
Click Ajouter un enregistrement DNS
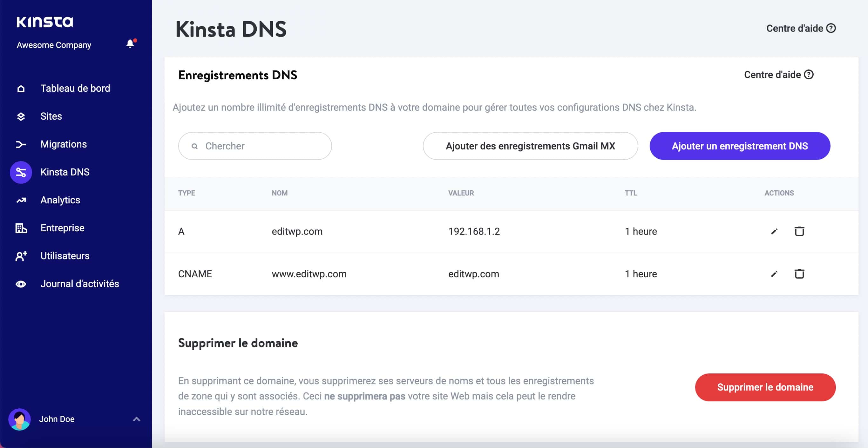click(740, 146)
